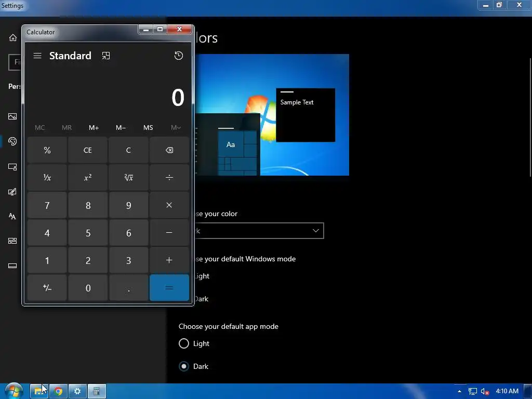This screenshot has height=399, width=532.
Task: Open Background page icon in Settings sidebar
Action: [x=12, y=116]
